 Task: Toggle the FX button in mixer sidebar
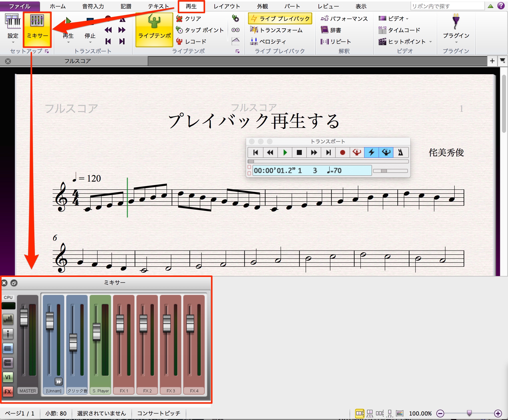tap(8, 391)
